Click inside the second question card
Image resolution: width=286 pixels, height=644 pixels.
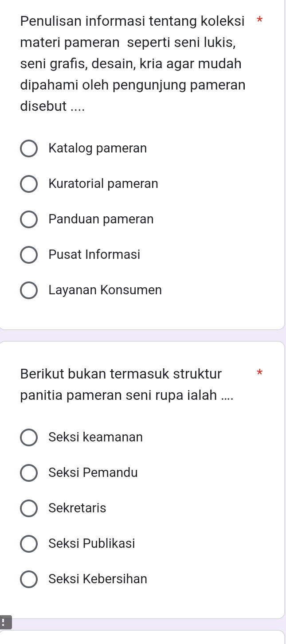142,598
